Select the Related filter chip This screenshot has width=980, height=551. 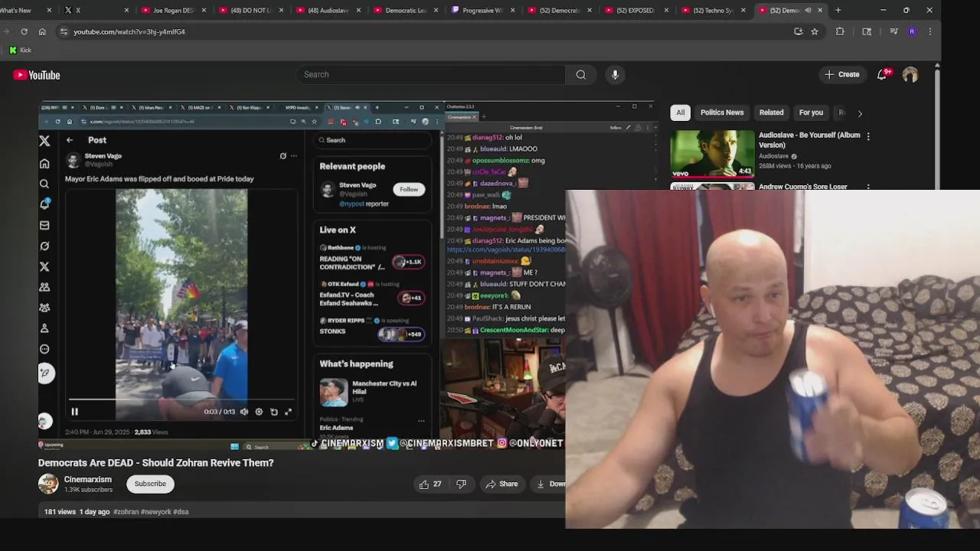point(771,112)
